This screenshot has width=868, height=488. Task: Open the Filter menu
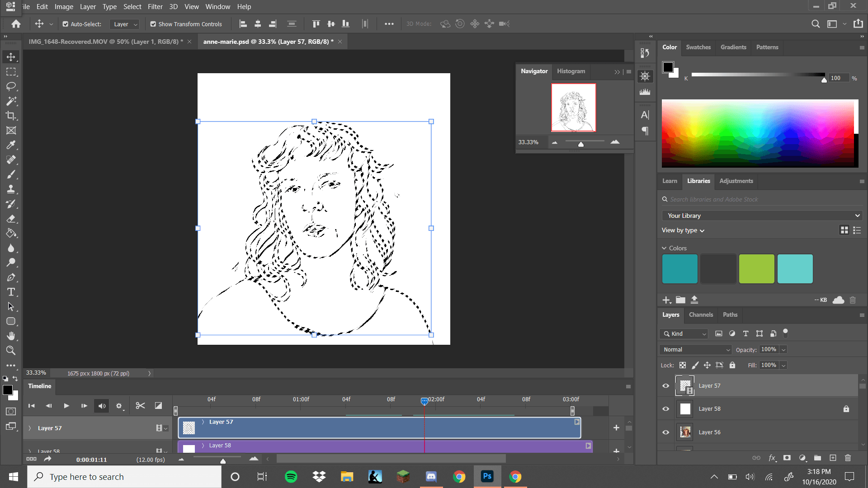(155, 6)
